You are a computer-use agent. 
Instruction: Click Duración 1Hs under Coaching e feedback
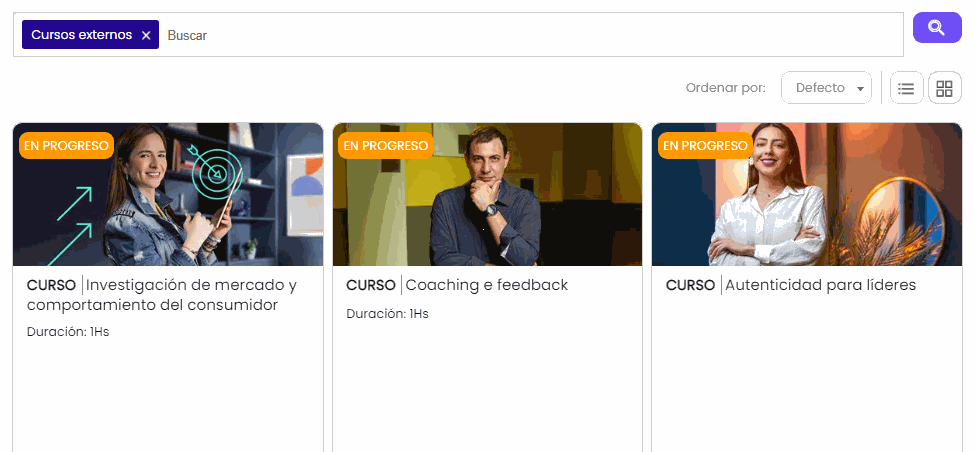click(x=387, y=314)
